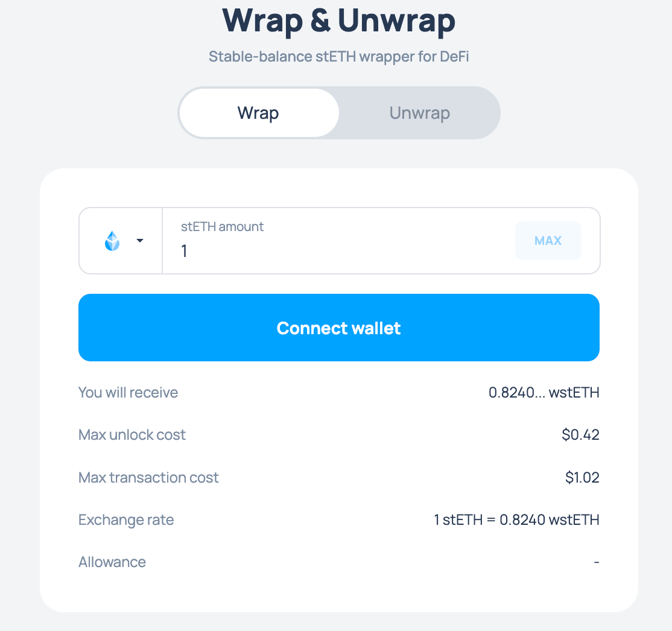Click the Connect wallet button
This screenshot has height=631, width=672.
[x=338, y=328]
